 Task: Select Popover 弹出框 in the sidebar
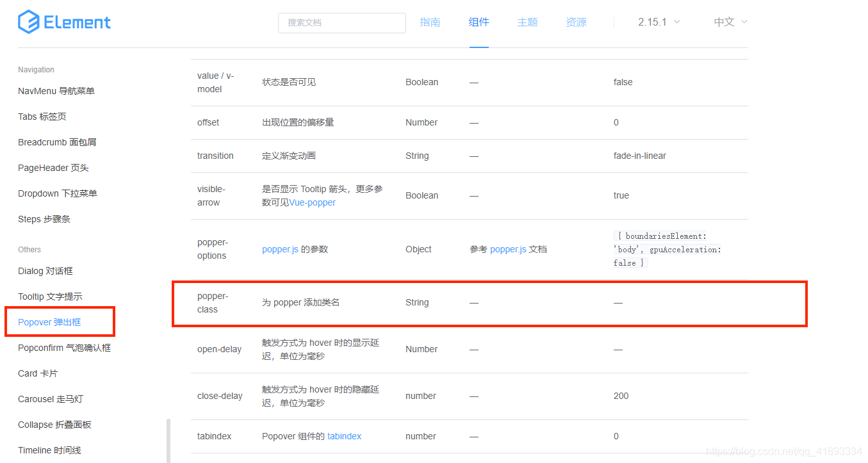coord(49,322)
